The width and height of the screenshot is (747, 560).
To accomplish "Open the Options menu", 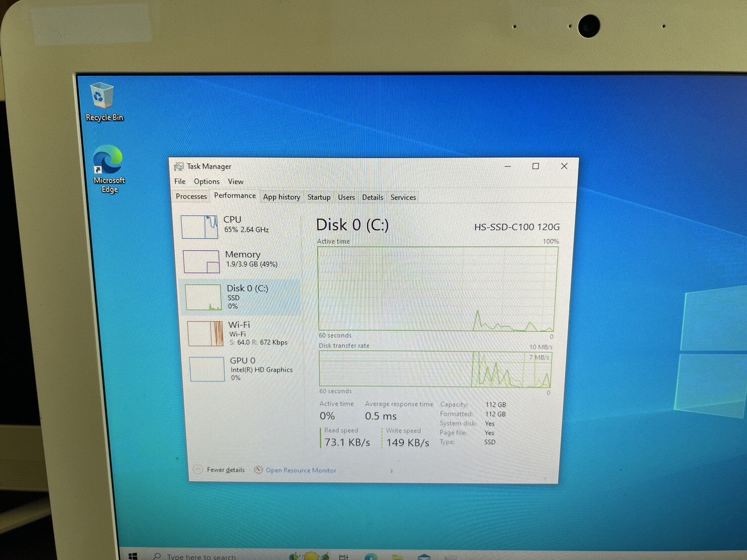I will click(x=206, y=181).
